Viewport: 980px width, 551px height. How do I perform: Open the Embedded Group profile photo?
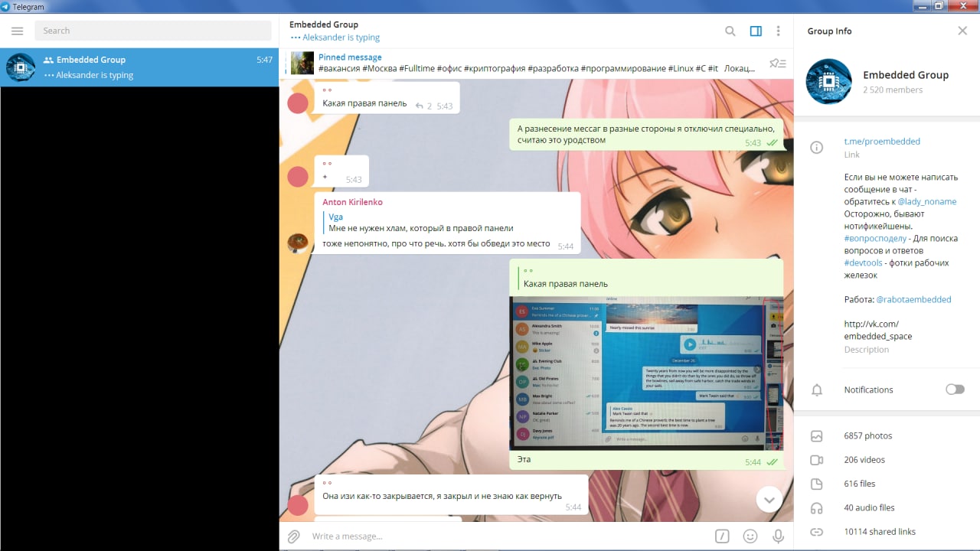829,82
